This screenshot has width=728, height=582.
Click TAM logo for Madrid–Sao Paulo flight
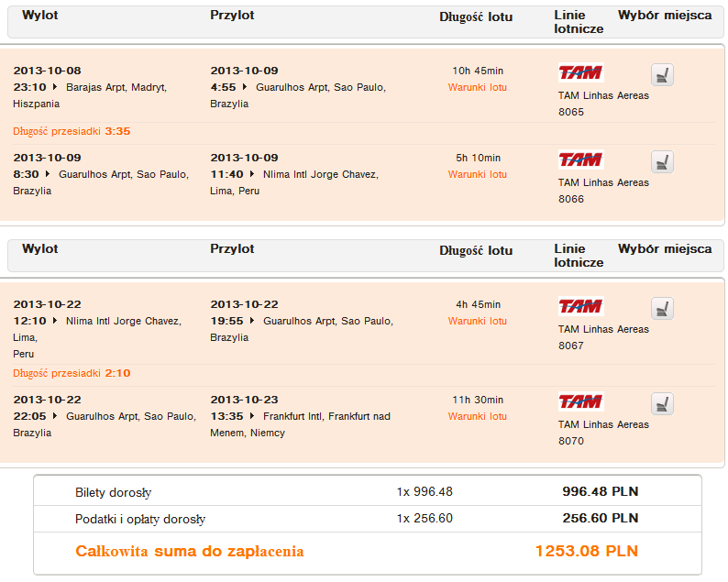click(580, 73)
